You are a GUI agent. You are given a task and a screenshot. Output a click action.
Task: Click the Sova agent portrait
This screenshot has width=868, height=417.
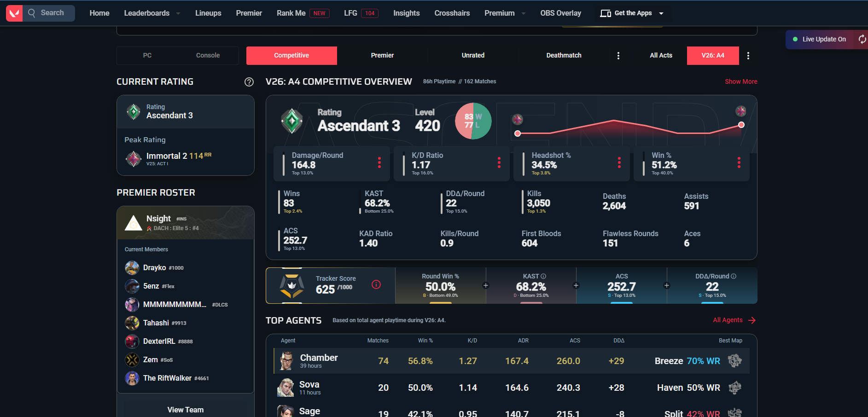pos(285,388)
